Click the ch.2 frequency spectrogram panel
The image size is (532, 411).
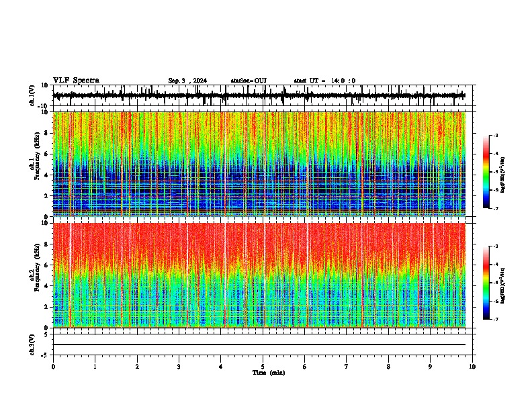click(259, 275)
